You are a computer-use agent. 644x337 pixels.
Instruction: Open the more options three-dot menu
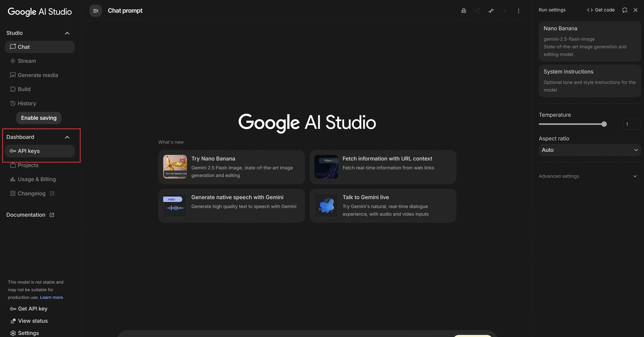518,11
